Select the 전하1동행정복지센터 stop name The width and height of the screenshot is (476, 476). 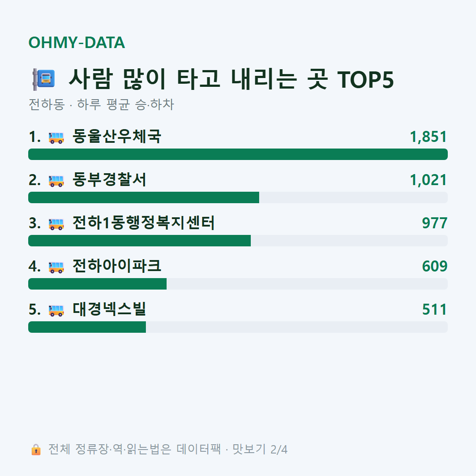pyautogui.click(x=144, y=223)
